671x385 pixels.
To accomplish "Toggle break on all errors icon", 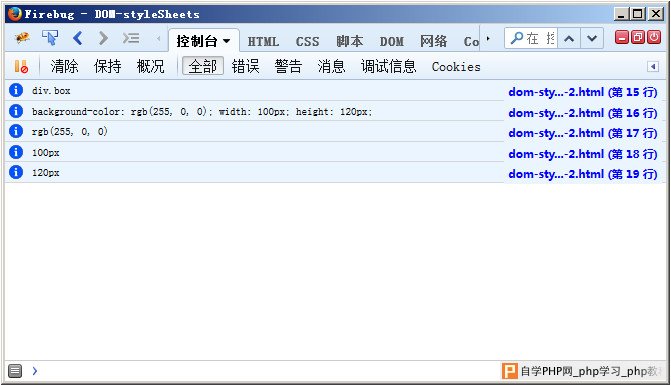I will [x=21, y=66].
